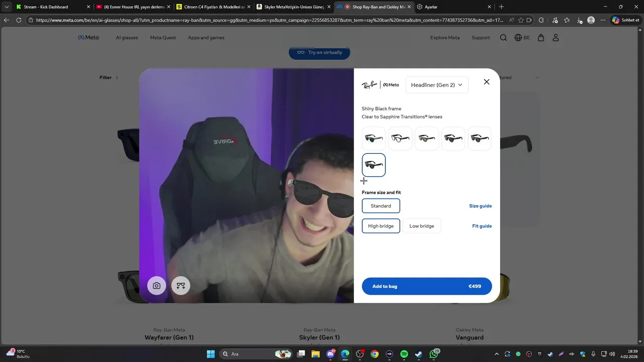Open Discord from the taskbar
This screenshot has height=362, width=644.
(331, 354)
